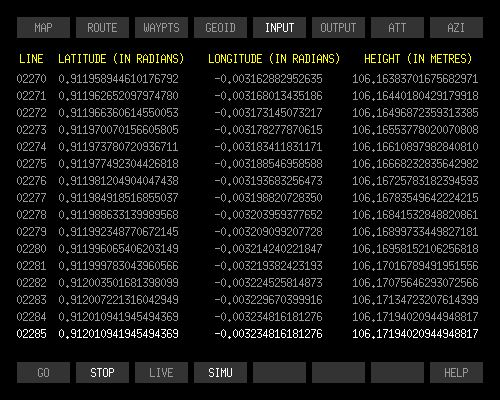The width and height of the screenshot is (500, 400).
Task: Click the GO button
Action: pos(43,372)
